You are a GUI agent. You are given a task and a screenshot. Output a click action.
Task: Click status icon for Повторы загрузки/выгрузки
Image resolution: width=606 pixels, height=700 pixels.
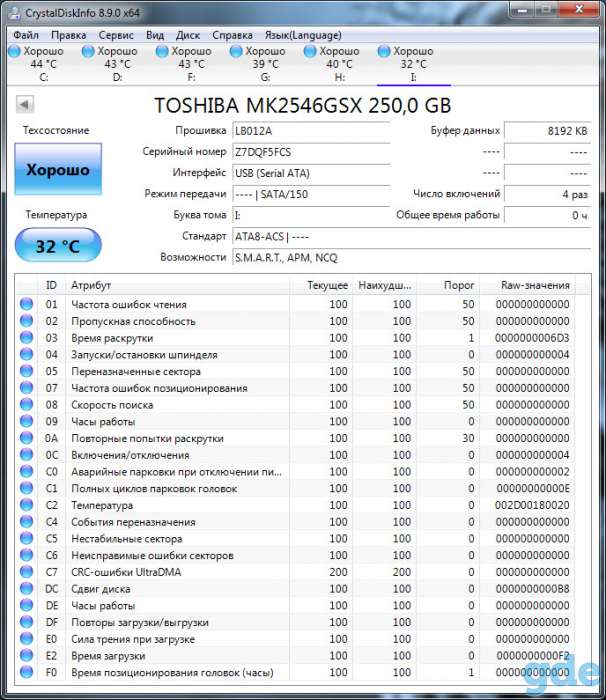(27, 622)
